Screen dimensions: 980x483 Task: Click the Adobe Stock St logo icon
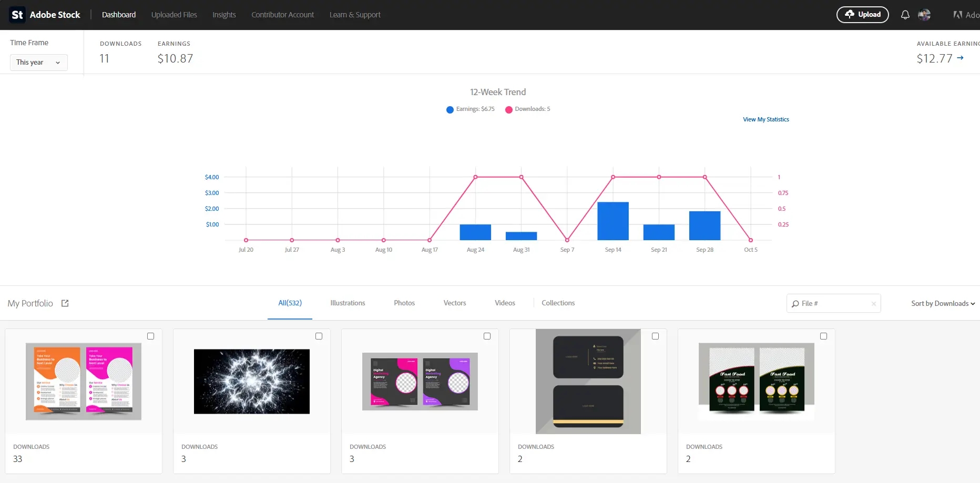[17, 15]
